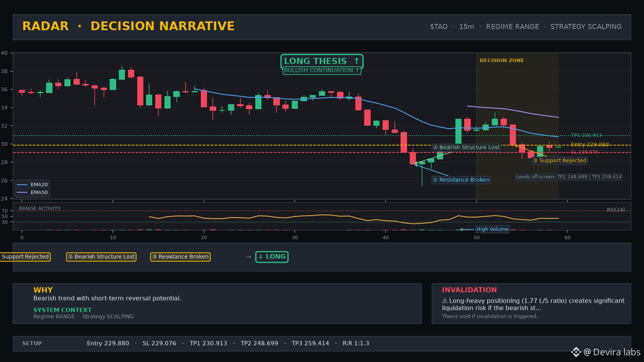Click TP2 248.699 in the Setup bar
Screen dimensions: 644x362
[259, 343]
